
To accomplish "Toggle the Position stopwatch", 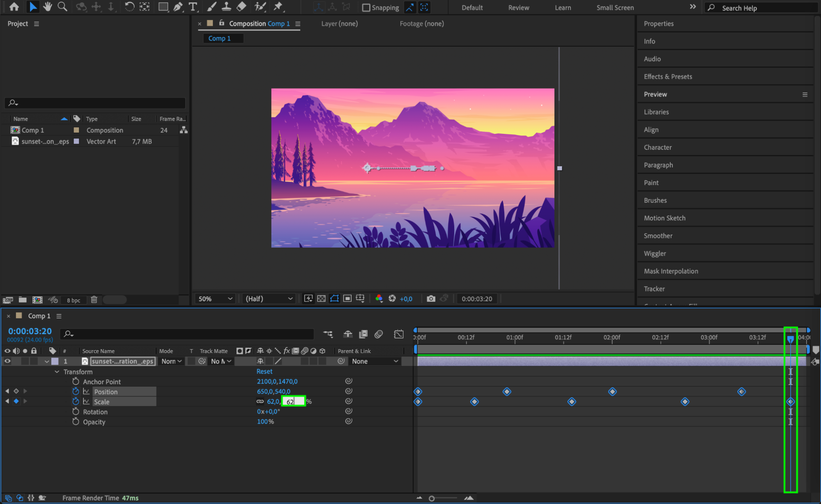I will pyautogui.click(x=76, y=392).
